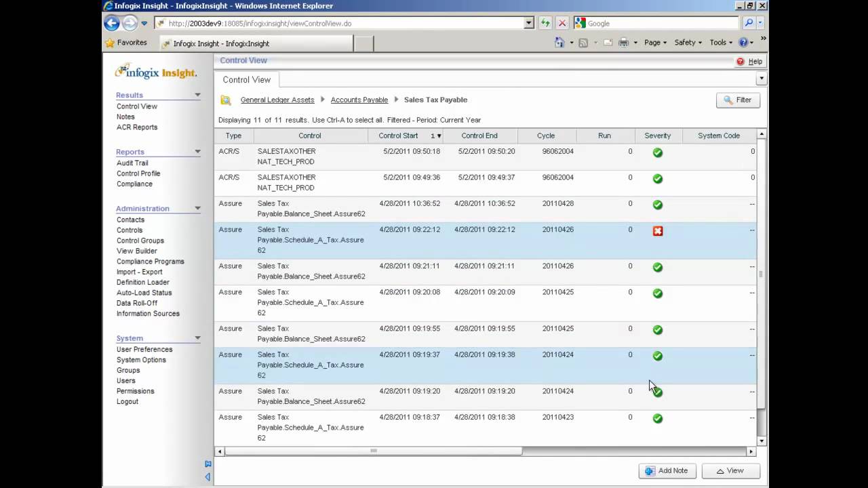
Task: Open User Preferences link
Action: coord(144,350)
